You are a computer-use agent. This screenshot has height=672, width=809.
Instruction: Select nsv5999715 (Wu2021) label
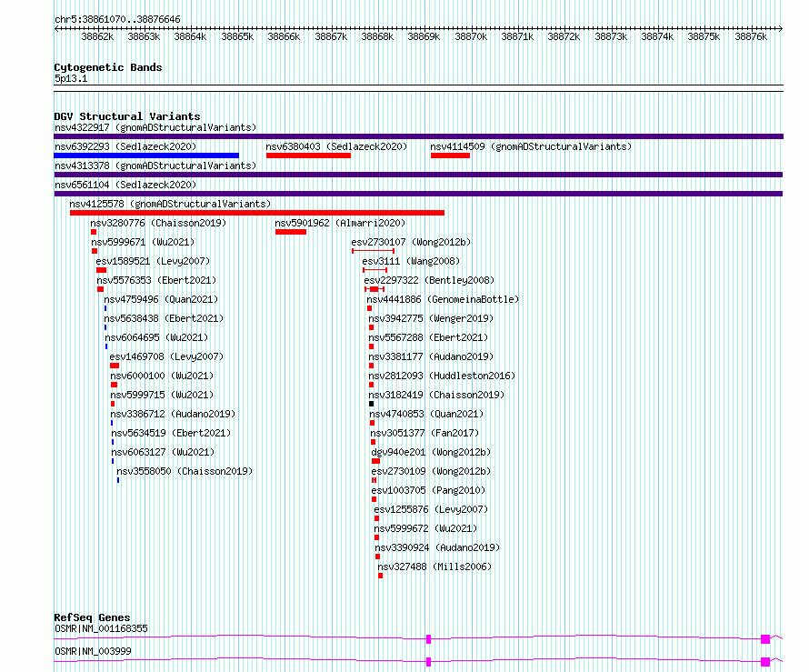(162, 395)
